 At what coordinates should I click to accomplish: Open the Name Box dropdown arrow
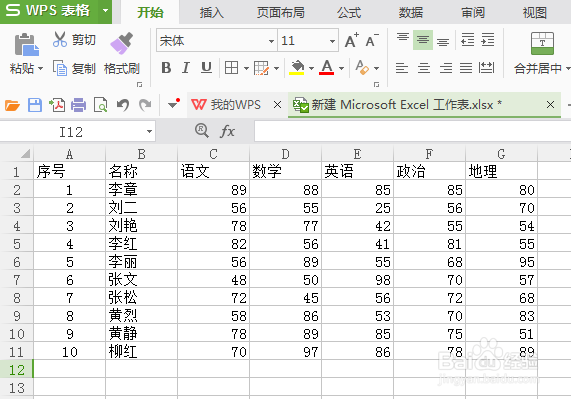149,131
